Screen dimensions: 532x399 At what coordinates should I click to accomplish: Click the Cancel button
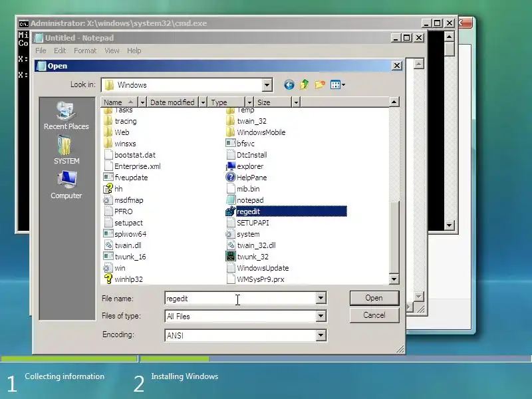click(374, 315)
